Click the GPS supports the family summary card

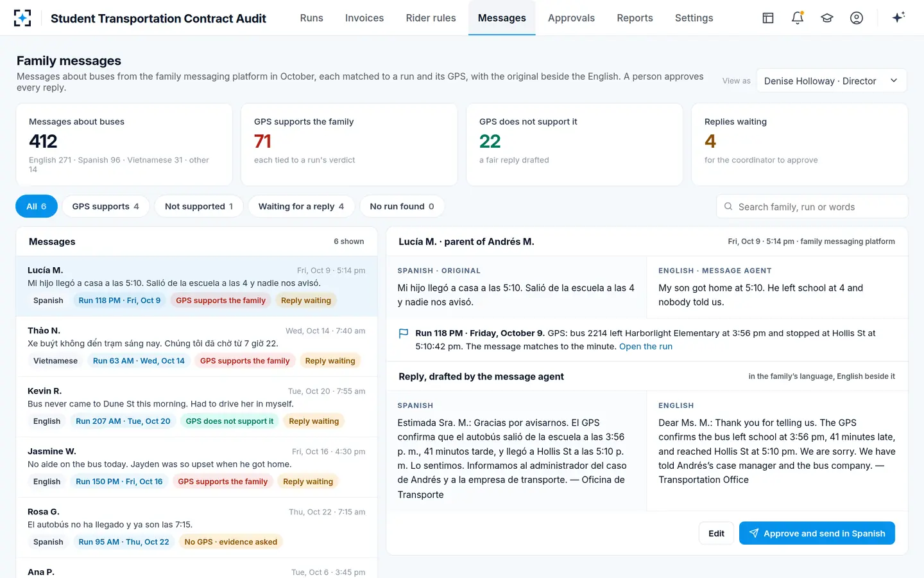click(349, 144)
